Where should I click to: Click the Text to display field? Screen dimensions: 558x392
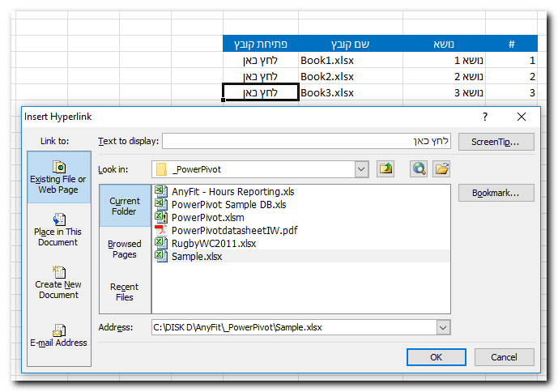(305, 142)
